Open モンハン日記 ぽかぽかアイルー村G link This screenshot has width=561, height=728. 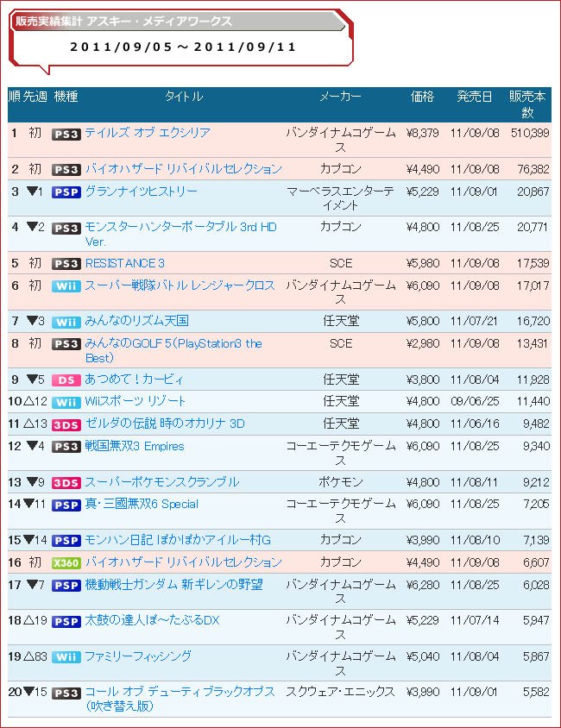coord(178,540)
